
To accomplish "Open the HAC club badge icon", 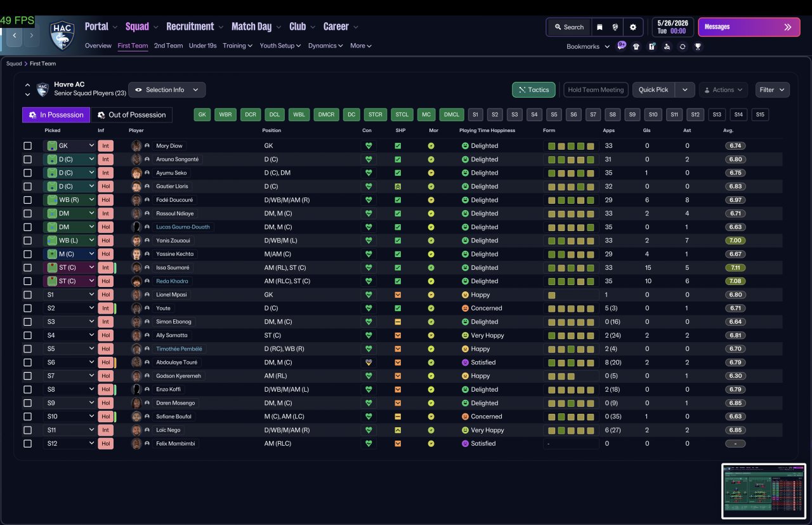I will [x=62, y=36].
